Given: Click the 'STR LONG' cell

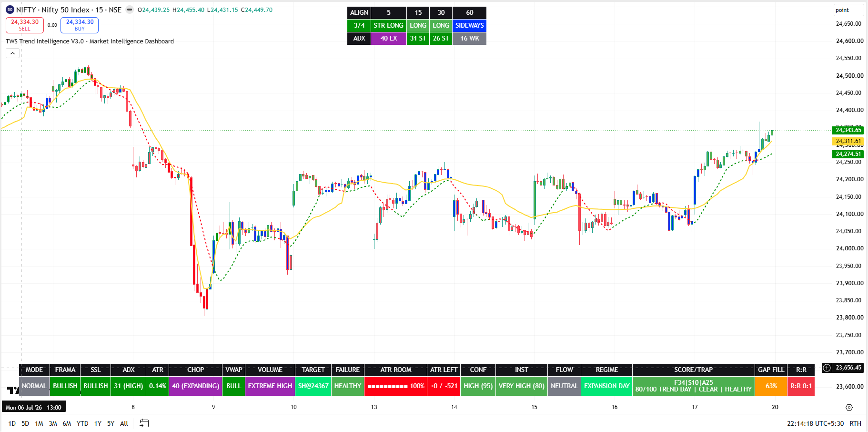Looking at the screenshot, I should click(388, 25).
